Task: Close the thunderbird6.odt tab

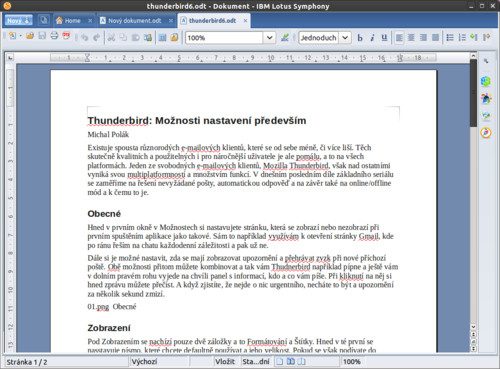Action: coord(245,21)
